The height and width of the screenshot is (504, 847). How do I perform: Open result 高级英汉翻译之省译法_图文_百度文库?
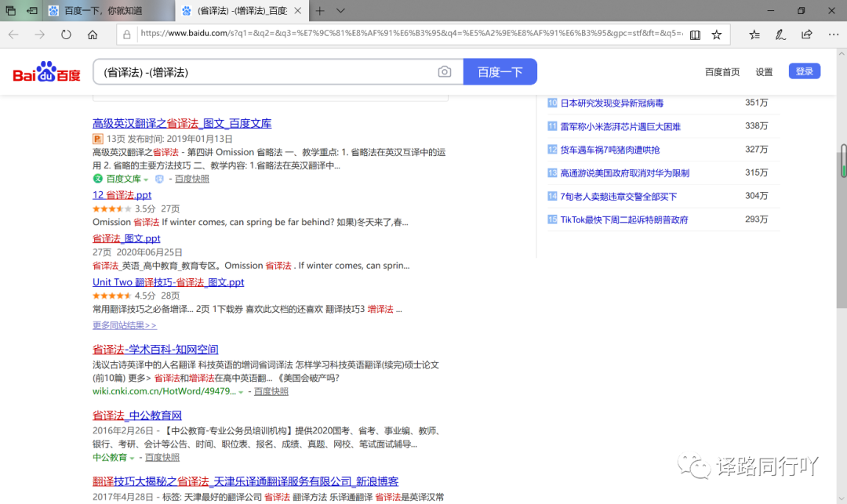pyautogui.click(x=182, y=124)
